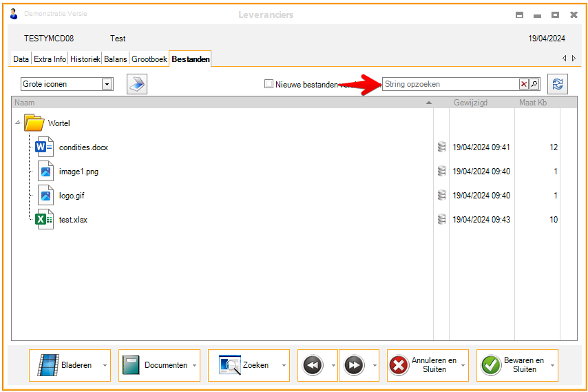The width and height of the screenshot is (588, 392).
Task: Open the Bladeren button dropdown arrow
Action: coord(105,366)
